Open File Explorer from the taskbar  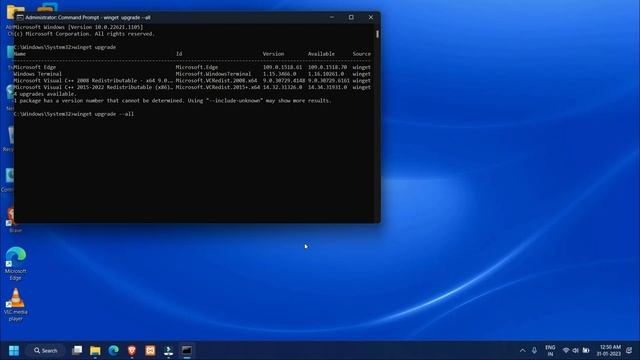(95, 351)
